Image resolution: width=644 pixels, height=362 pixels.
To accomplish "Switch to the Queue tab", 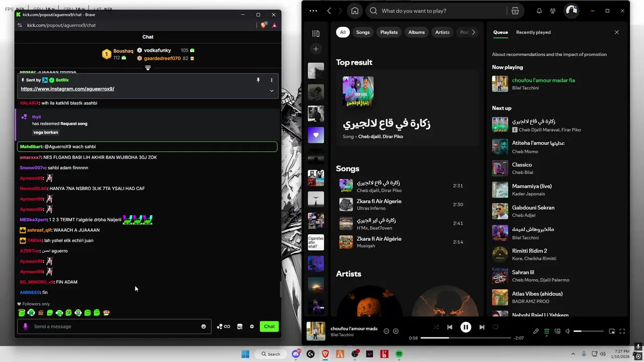I will (x=501, y=32).
